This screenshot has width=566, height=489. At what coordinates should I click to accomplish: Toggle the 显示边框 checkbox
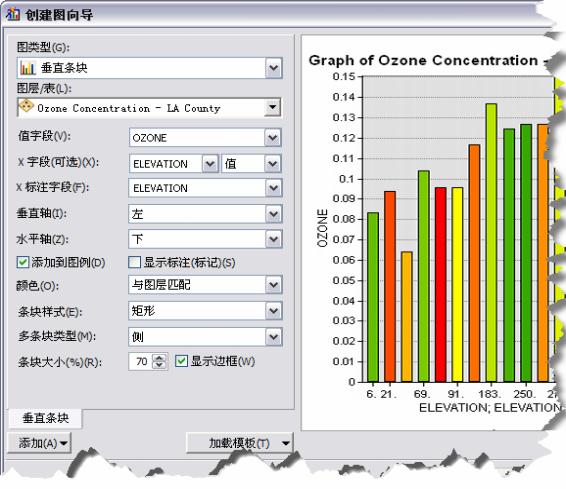click(x=181, y=361)
